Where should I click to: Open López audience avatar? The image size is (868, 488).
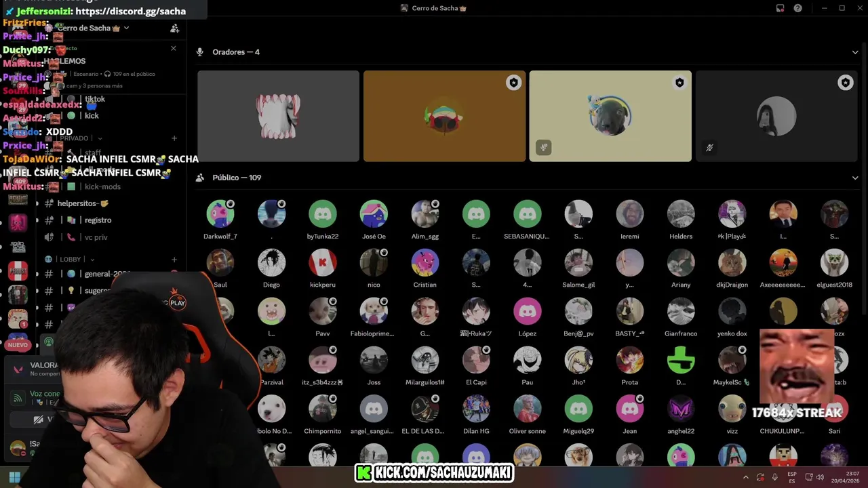pyautogui.click(x=527, y=311)
